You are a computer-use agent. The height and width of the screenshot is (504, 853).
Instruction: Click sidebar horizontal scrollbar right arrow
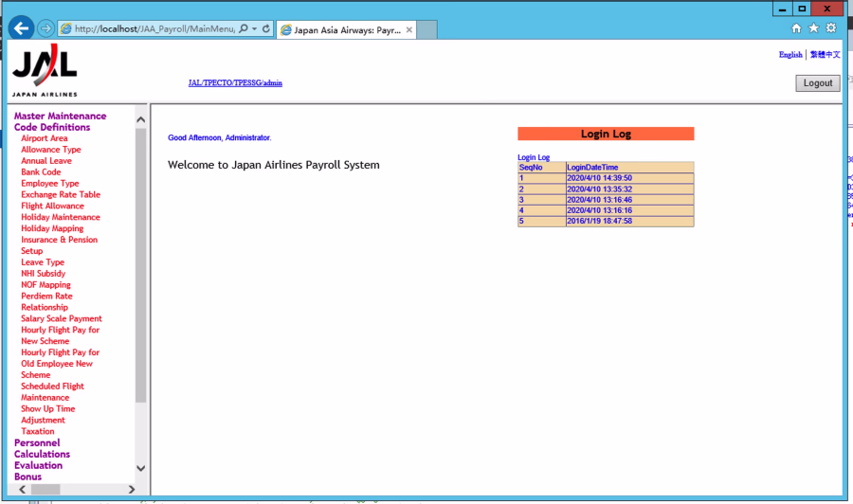129,490
